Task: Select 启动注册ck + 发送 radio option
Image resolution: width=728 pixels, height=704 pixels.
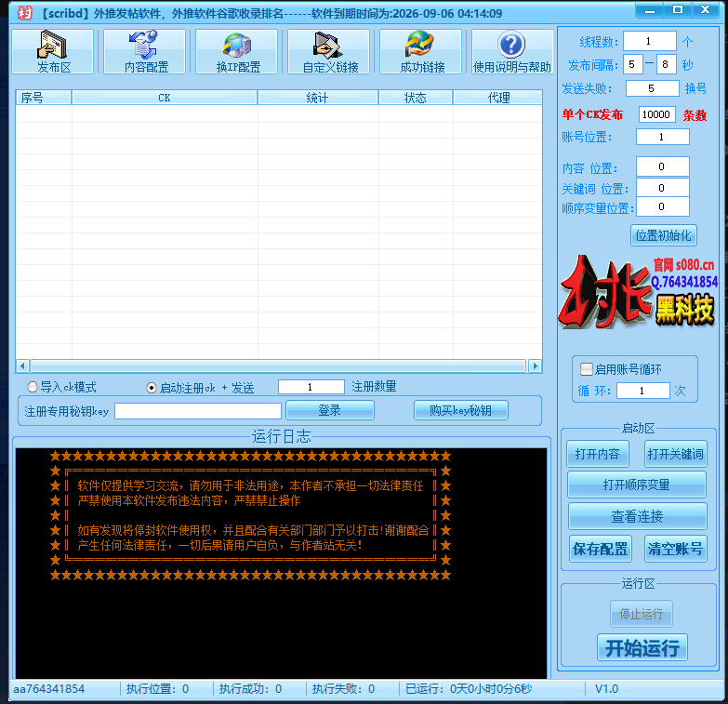Action: pos(152,387)
